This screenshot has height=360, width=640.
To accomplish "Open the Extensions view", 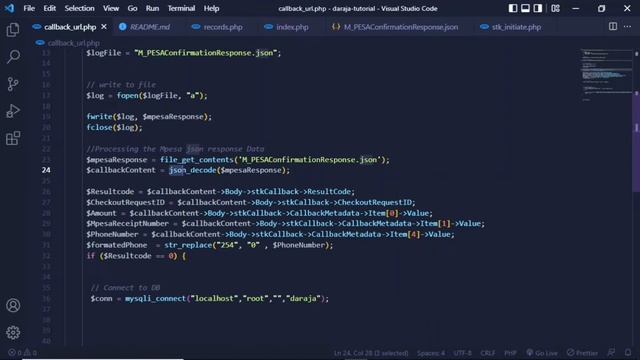I will [13, 138].
